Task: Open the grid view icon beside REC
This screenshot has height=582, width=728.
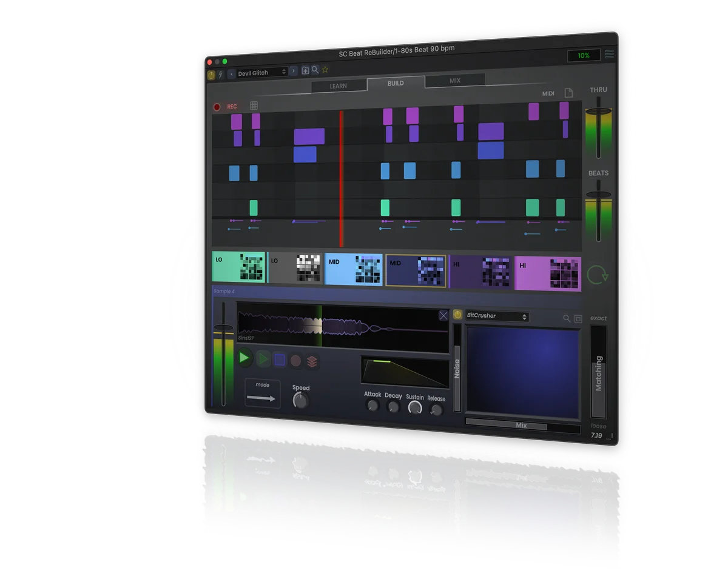Action: point(254,105)
